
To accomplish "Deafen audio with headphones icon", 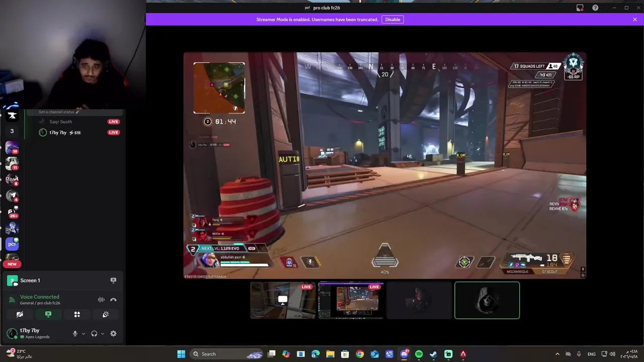I will click(x=94, y=333).
